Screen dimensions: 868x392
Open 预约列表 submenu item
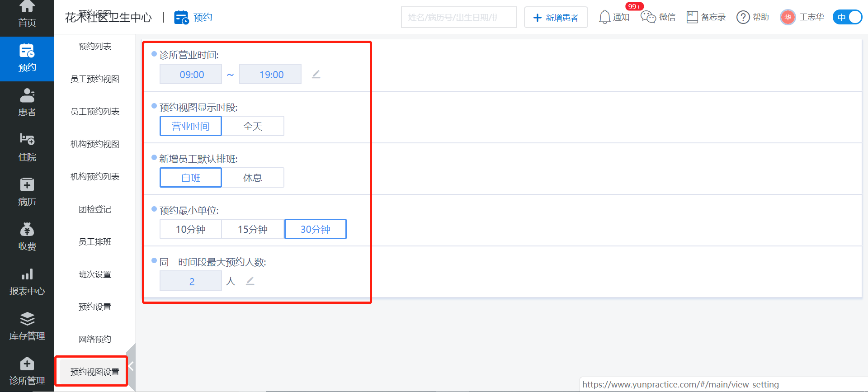(95, 46)
